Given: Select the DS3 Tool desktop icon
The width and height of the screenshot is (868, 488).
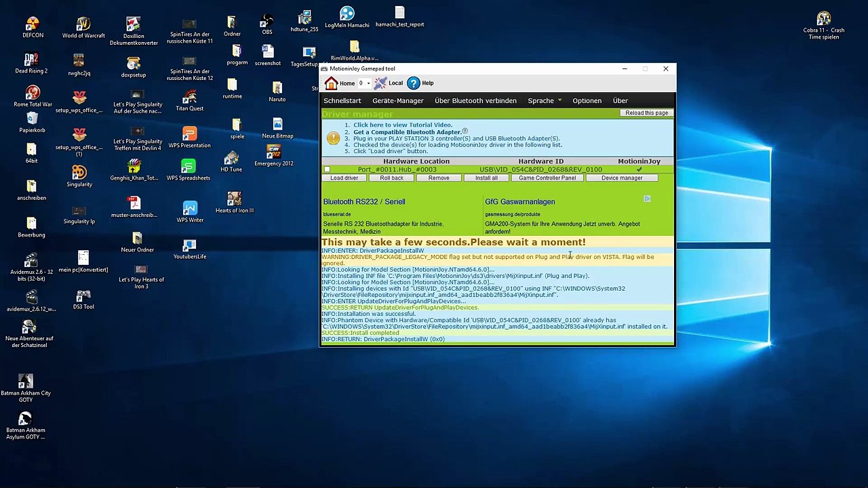Looking at the screenshot, I should pos(83,300).
